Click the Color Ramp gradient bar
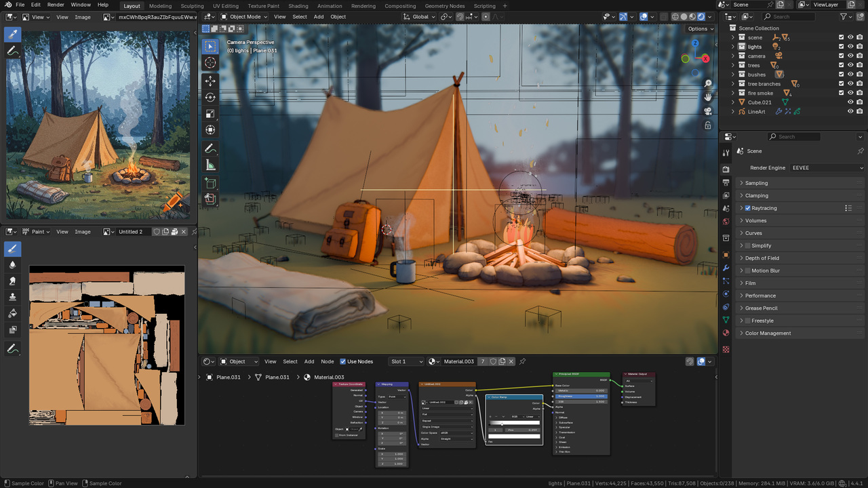The height and width of the screenshot is (488, 868). (515, 423)
